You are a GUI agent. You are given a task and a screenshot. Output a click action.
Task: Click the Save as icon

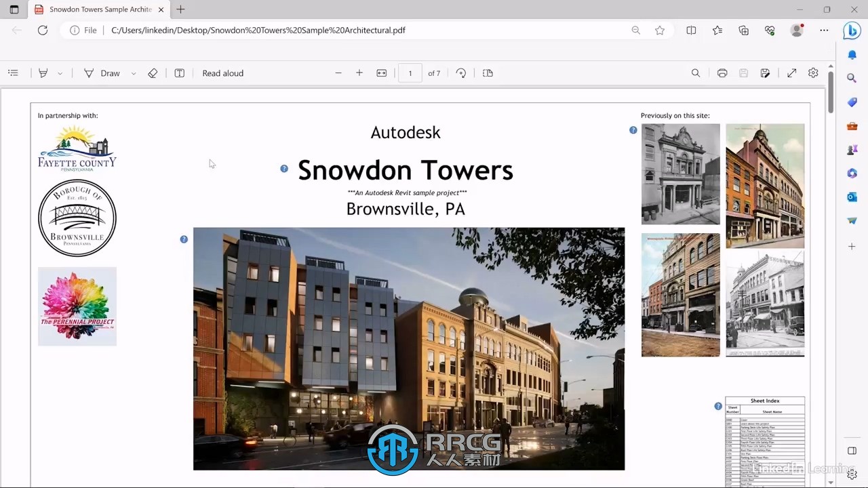766,73
